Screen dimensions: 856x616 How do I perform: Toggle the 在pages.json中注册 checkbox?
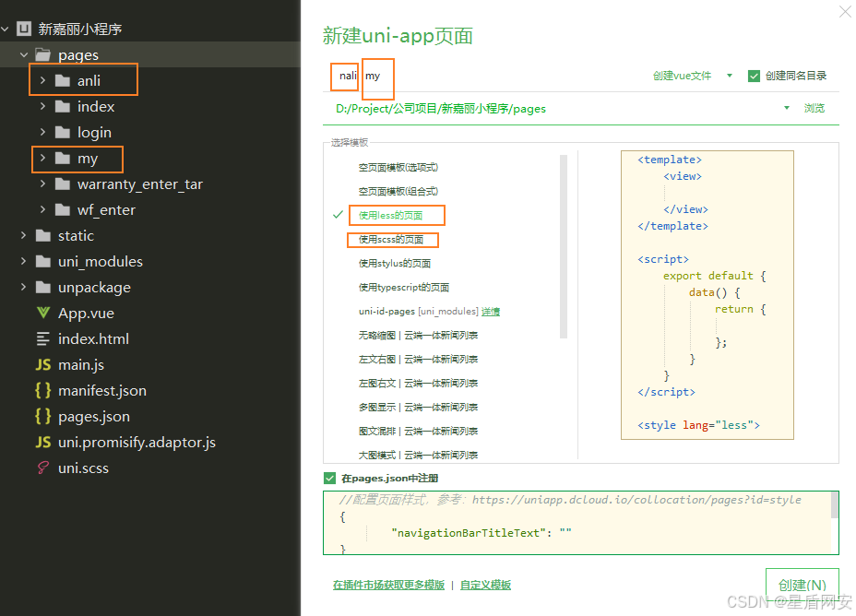pos(329,478)
